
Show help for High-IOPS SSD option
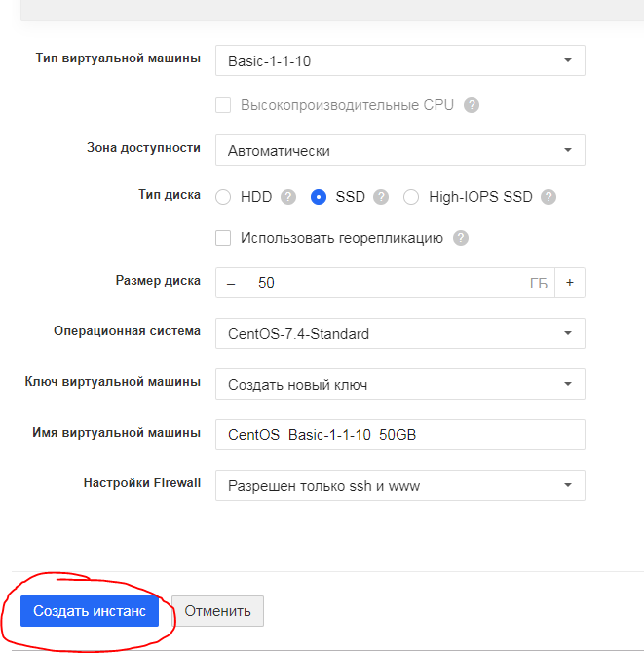[549, 197]
